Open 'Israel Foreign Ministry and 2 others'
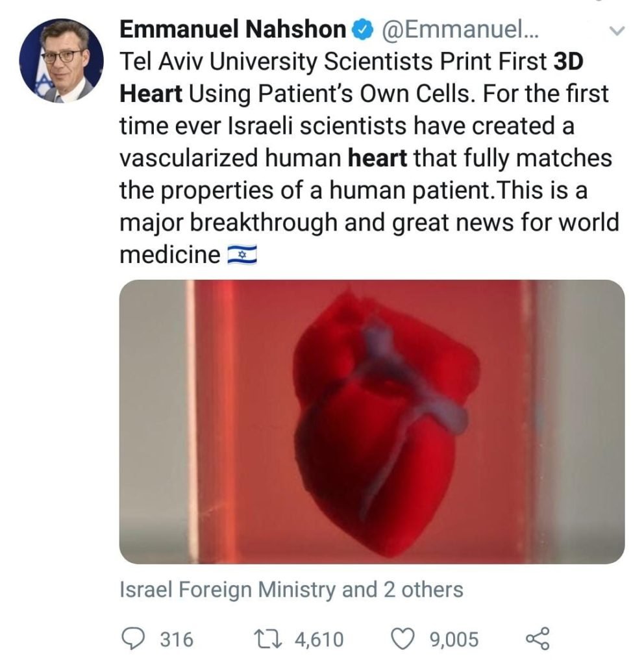 291,590
